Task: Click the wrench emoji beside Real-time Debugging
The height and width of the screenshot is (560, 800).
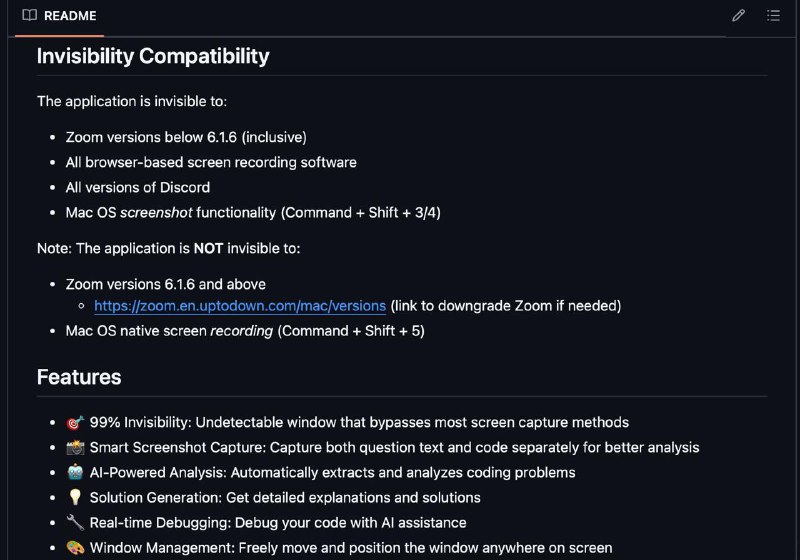Action: [75, 522]
